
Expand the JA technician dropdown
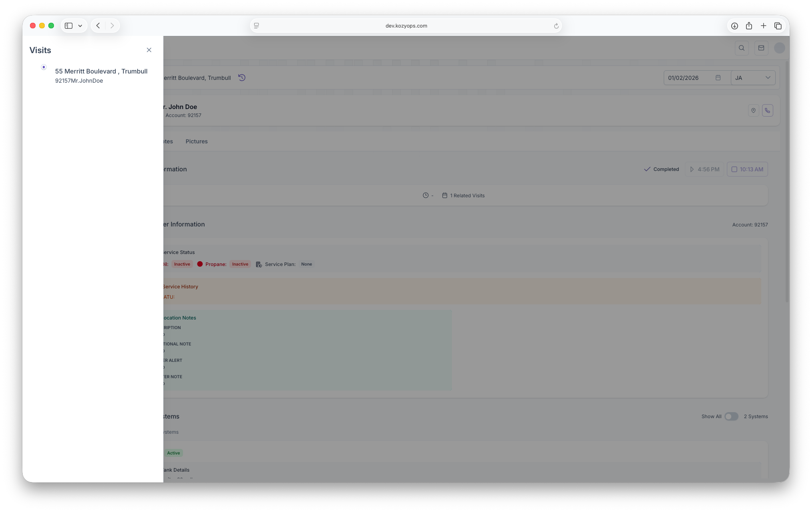753,78
